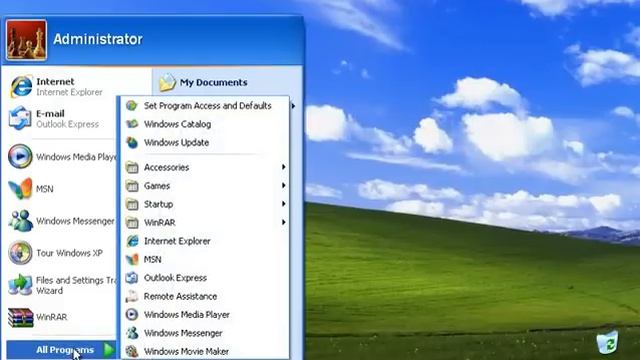Expand the Startup submenu arrow
This screenshot has width=640, height=360.
pyautogui.click(x=283, y=204)
